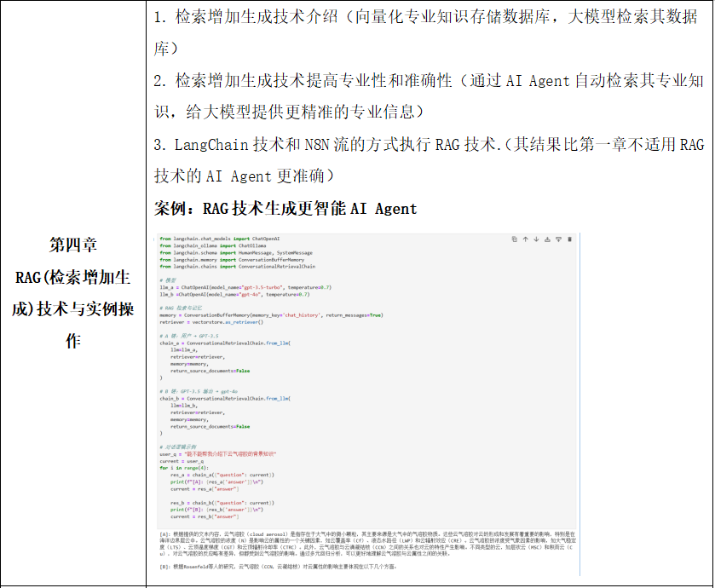The height and width of the screenshot is (588, 715).
Task: Click the "llm=llm_b," argument line
Action: click(184, 406)
